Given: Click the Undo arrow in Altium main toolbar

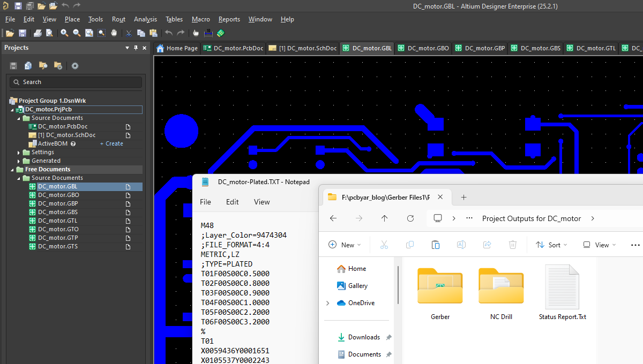Looking at the screenshot, I should click(169, 33).
